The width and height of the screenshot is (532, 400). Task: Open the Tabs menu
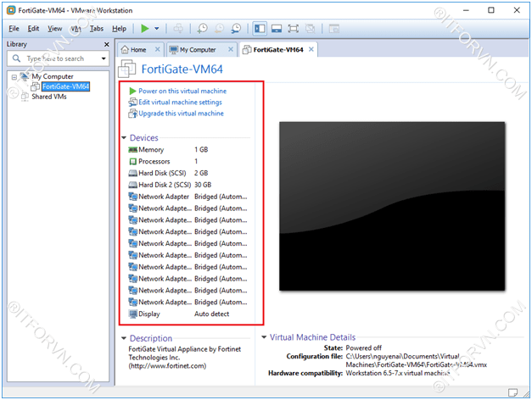click(x=97, y=29)
